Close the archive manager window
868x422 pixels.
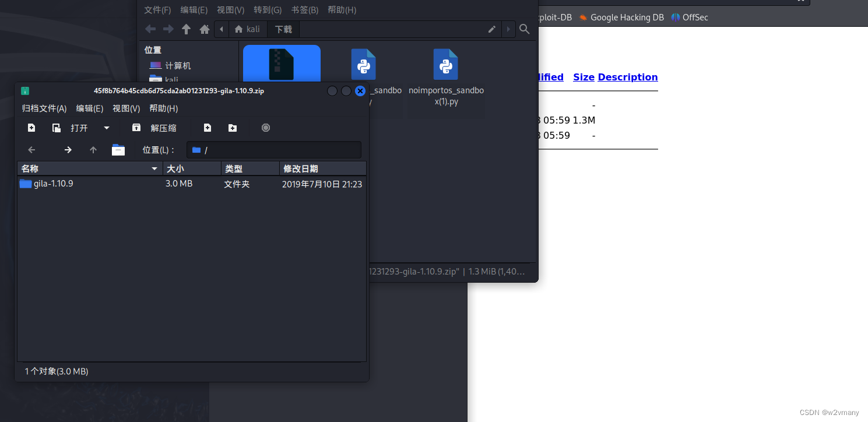tap(360, 91)
